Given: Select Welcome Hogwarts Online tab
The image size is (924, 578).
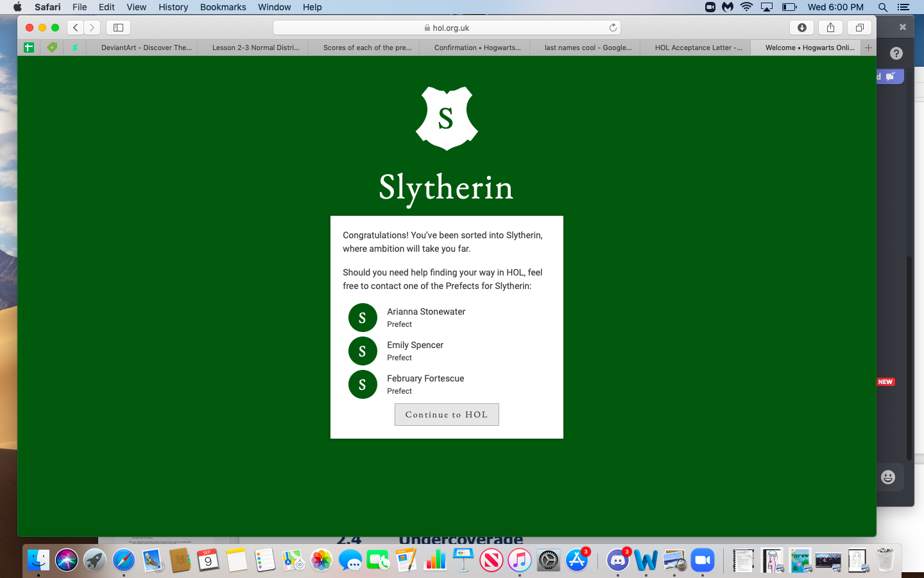Looking at the screenshot, I should [x=806, y=48].
